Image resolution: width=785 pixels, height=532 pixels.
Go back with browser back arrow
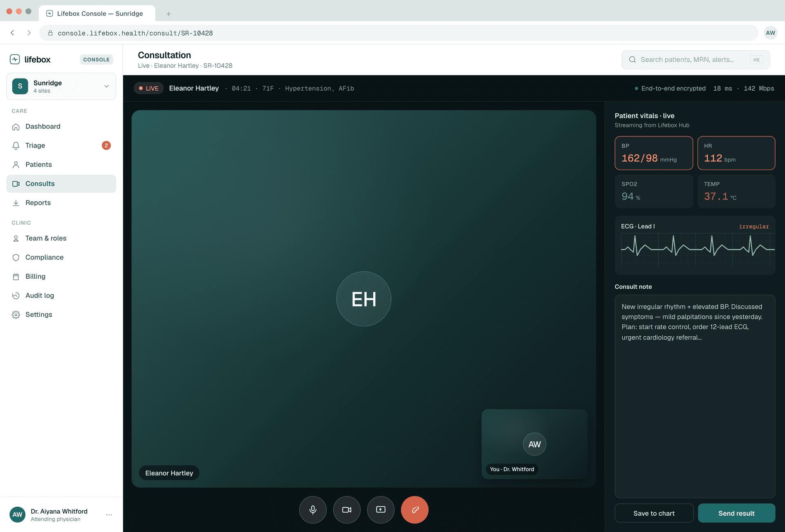point(13,33)
